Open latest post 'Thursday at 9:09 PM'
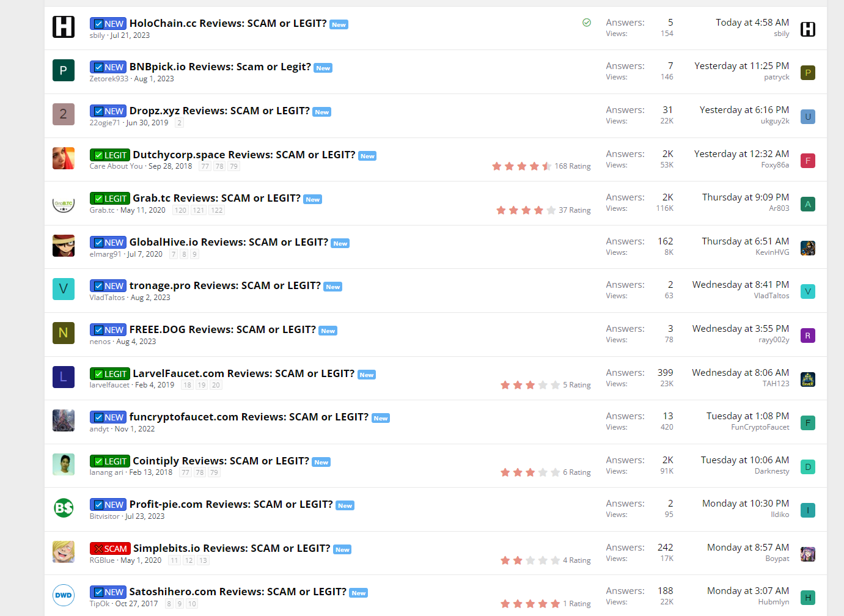This screenshot has width=844, height=616. 746,197
